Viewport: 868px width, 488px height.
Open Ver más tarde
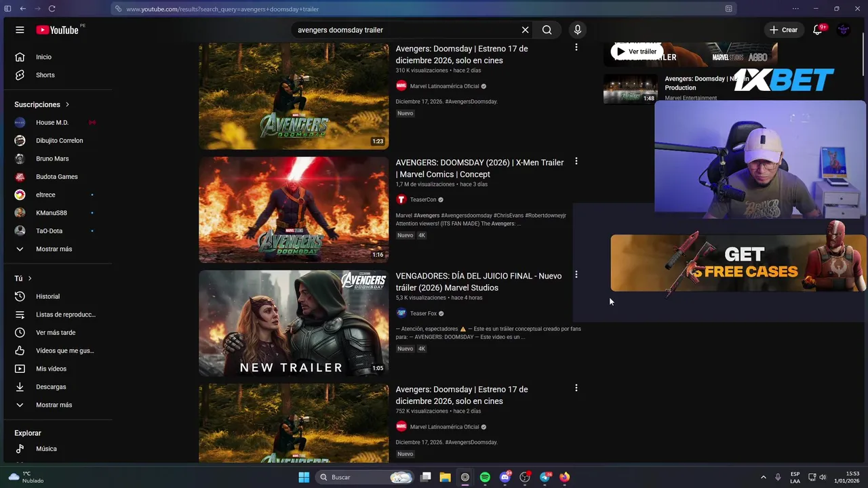point(56,333)
